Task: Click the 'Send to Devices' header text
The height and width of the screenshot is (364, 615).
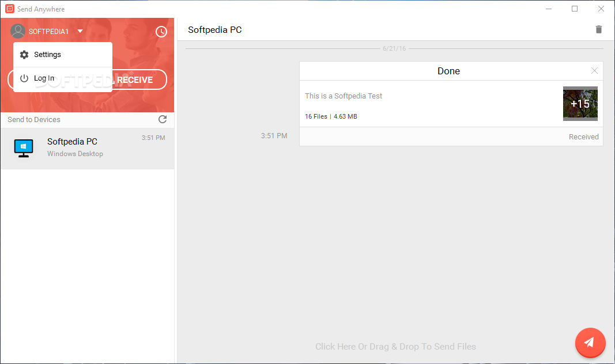Action: point(34,119)
